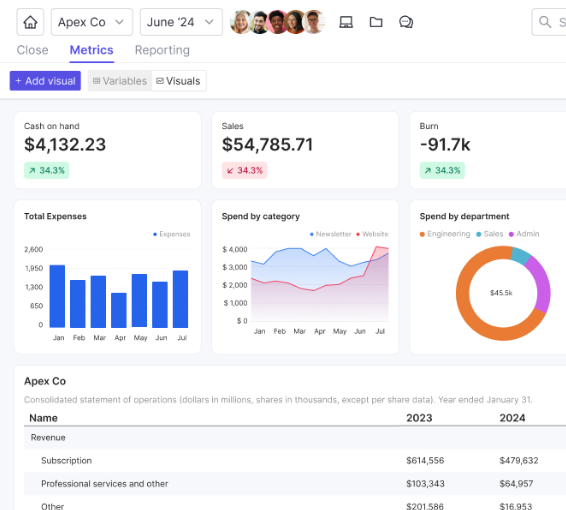Open the Apex Co company dropdown
Screen dimensions: 566x510
[92, 22]
